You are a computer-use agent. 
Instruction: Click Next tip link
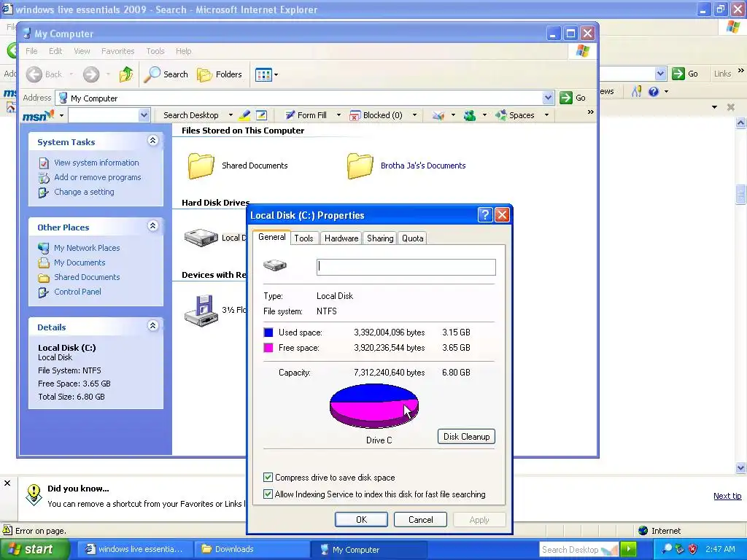pos(727,496)
